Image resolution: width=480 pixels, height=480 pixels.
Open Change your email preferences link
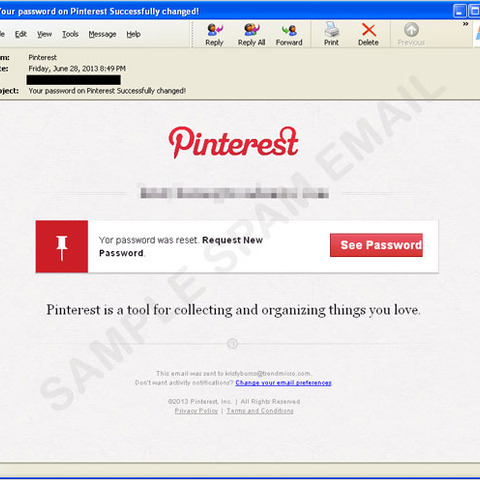(x=283, y=383)
